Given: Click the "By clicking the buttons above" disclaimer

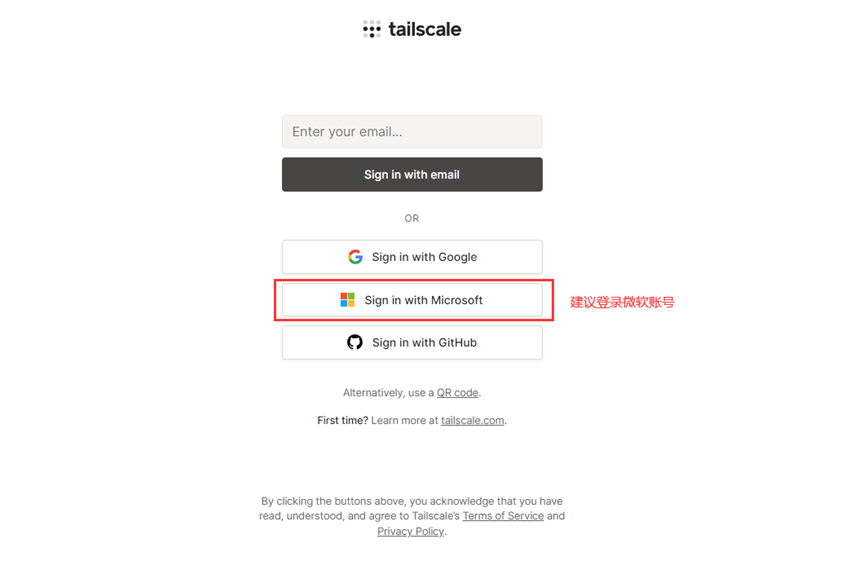Looking at the screenshot, I should [412, 516].
